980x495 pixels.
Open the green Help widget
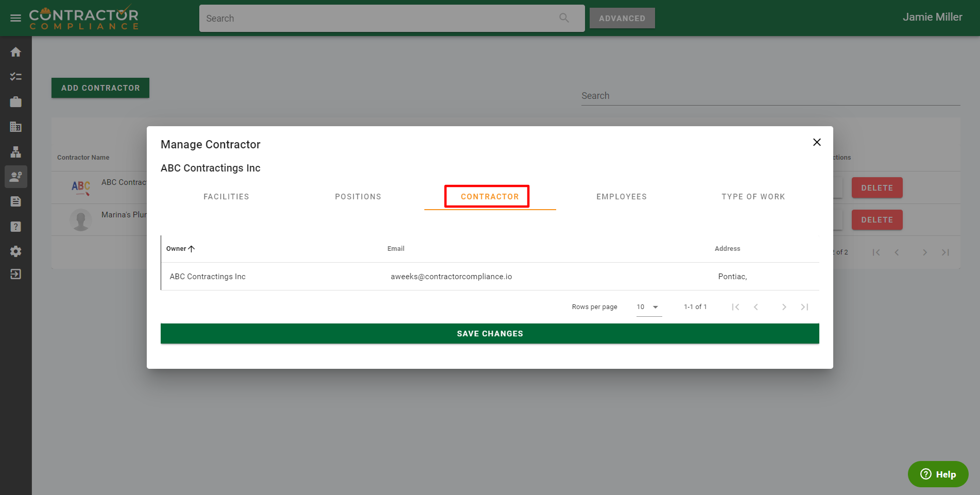pos(938,474)
